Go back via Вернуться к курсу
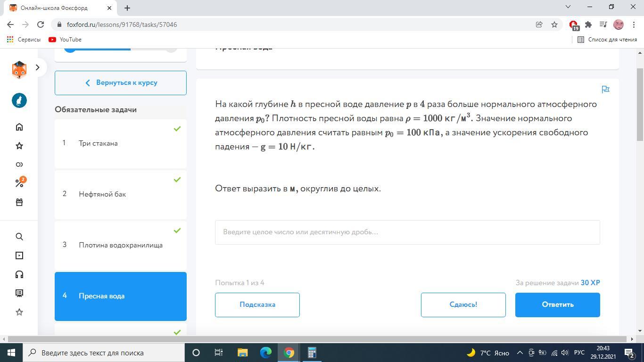Viewport: 644px width, 362px height. point(121,83)
